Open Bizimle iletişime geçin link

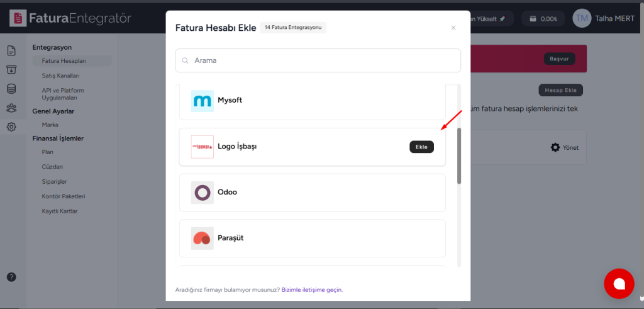point(312,290)
